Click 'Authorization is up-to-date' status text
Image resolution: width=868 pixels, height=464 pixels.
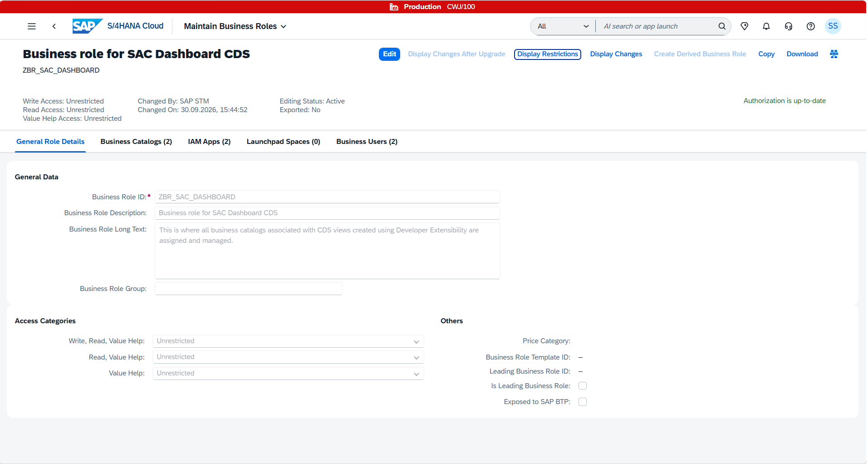785,101
